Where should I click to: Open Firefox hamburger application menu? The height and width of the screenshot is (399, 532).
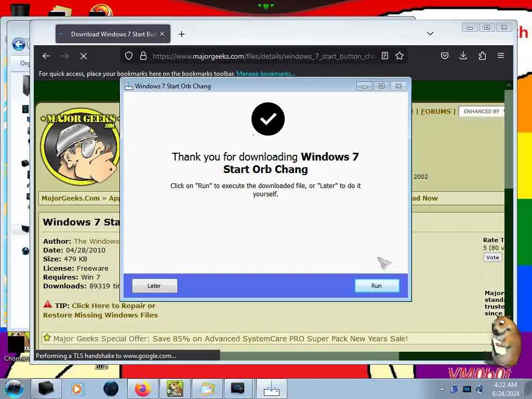[x=501, y=55]
